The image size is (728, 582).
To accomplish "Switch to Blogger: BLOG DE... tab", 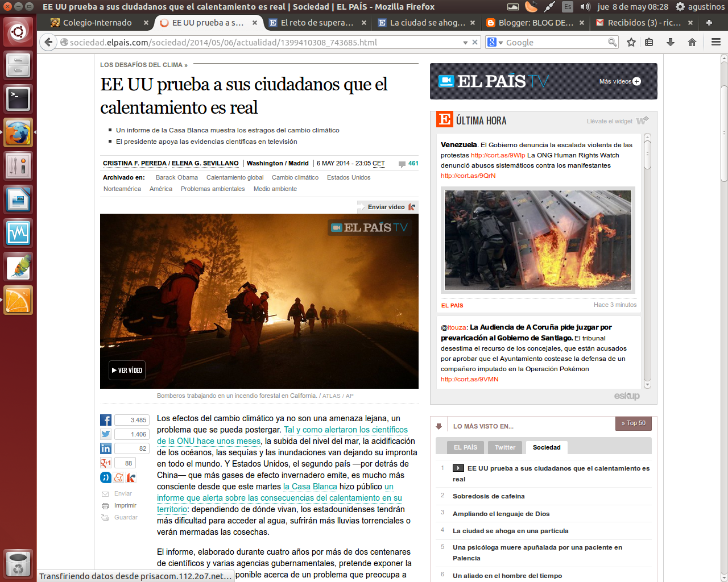I will (536, 23).
